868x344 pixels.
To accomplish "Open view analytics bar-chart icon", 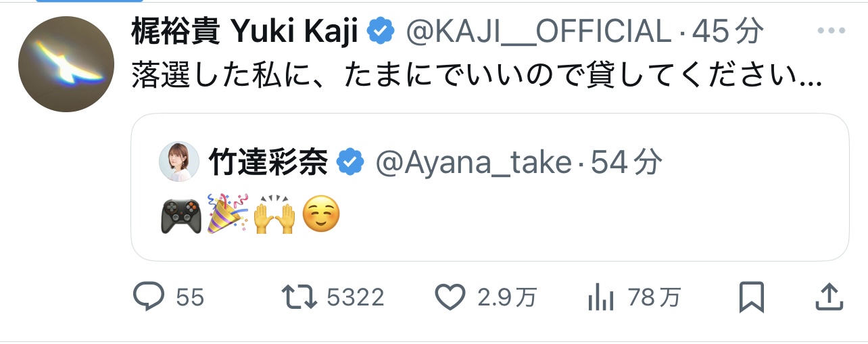I will [x=600, y=297].
